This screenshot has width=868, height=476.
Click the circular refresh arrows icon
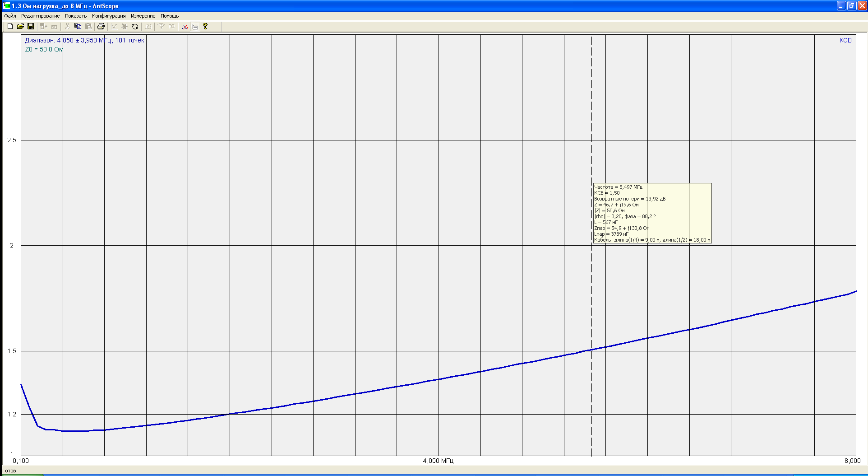(135, 27)
